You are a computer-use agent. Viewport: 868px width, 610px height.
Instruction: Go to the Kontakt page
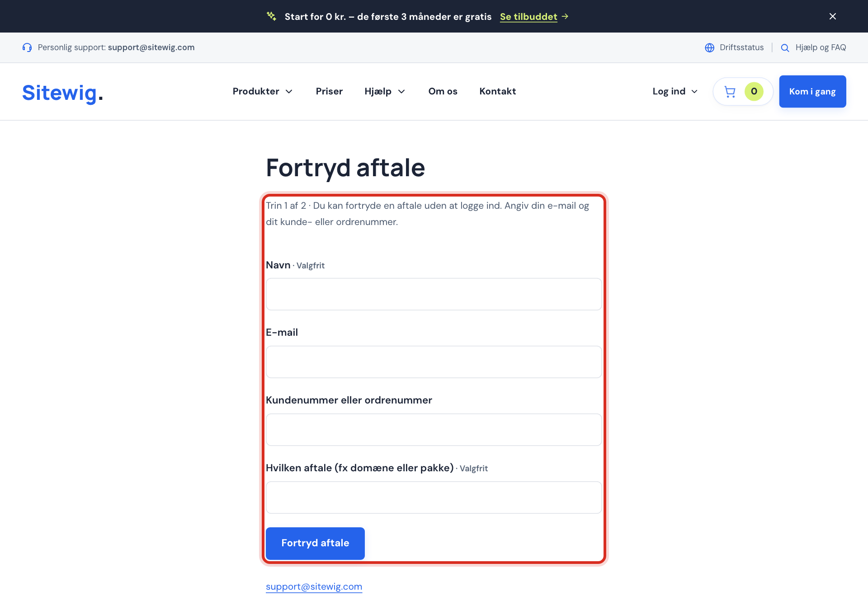[498, 91]
